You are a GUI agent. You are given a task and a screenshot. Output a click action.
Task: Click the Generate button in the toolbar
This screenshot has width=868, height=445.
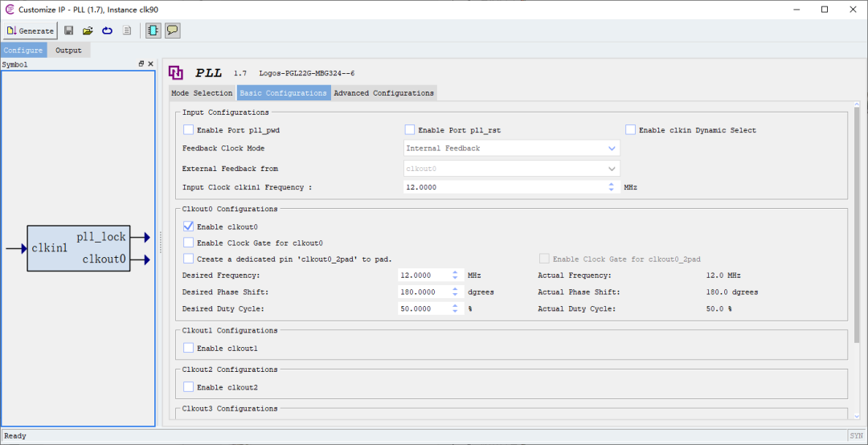[31, 31]
